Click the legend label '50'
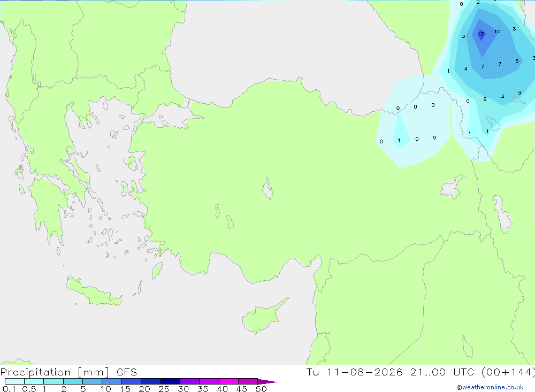 [261, 389]
